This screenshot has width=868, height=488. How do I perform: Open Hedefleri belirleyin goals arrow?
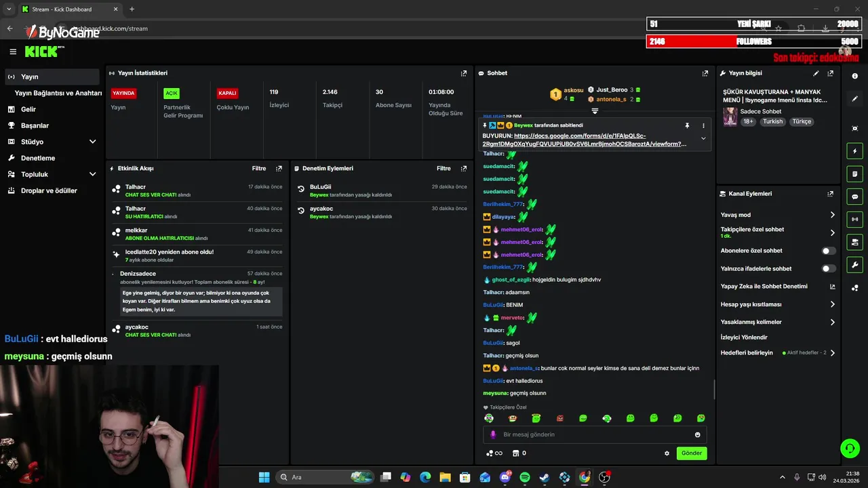coord(833,353)
